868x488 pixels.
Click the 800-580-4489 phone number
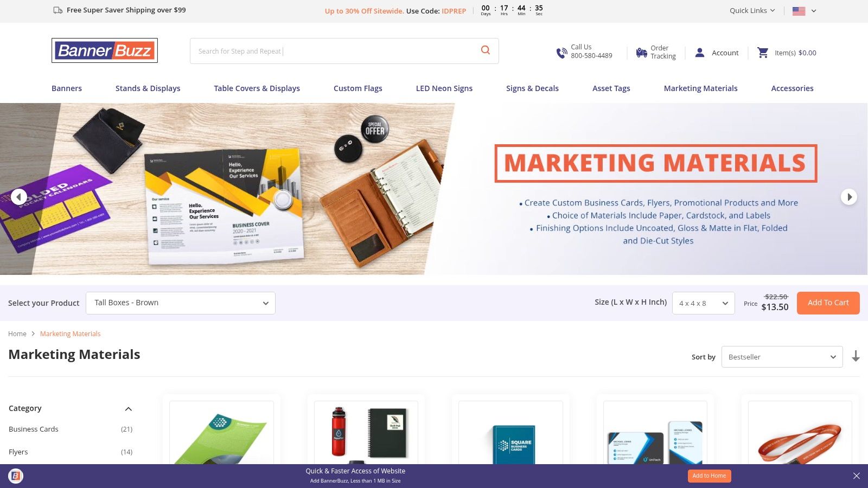coord(591,56)
